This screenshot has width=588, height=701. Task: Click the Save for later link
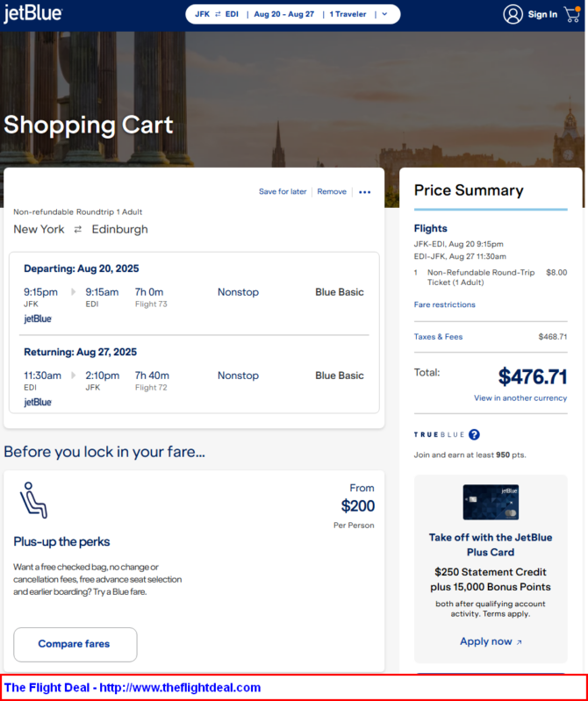point(283,192)
